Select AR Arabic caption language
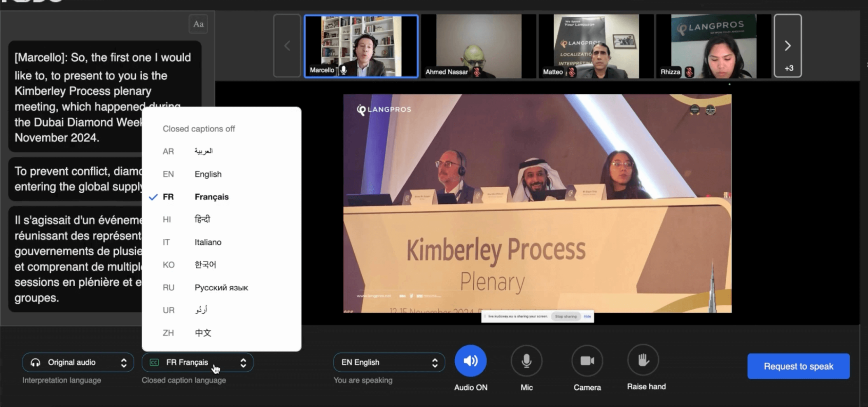Image resolution: width=868 pixels, height=407 pixels. (x=221, y=151)
